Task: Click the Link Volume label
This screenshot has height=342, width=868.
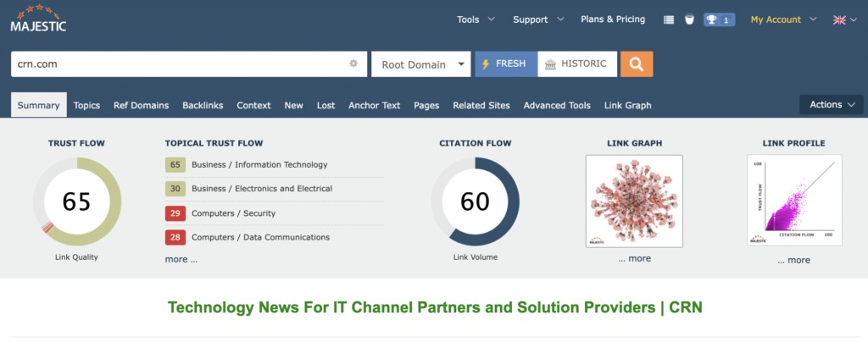Action: pyautogui.click(x=475, y=257)
